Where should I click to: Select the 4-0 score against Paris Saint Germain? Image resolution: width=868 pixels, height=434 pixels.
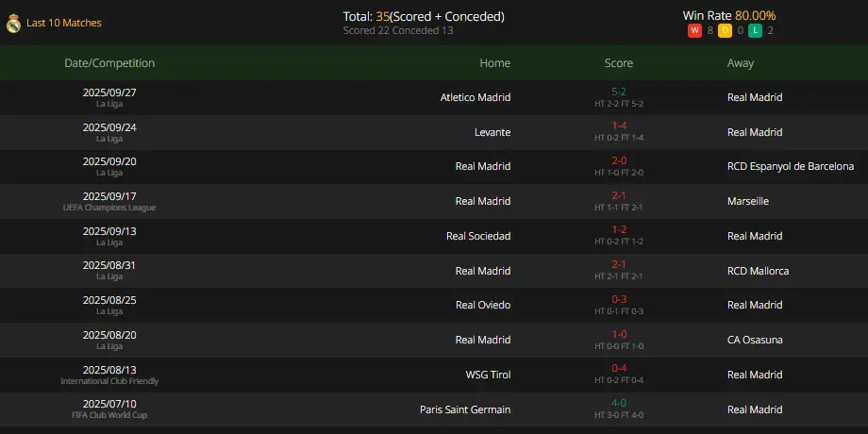pos(619,404)
